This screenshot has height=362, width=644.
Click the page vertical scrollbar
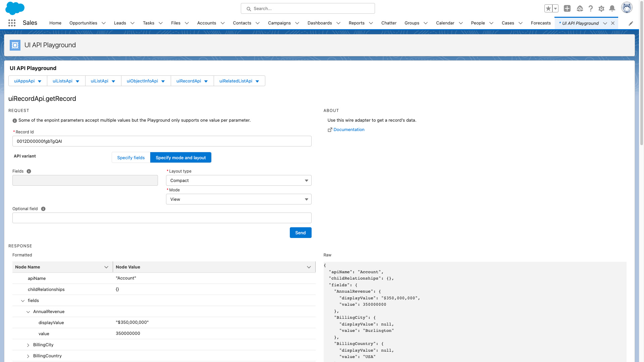(x=641, y=74)
